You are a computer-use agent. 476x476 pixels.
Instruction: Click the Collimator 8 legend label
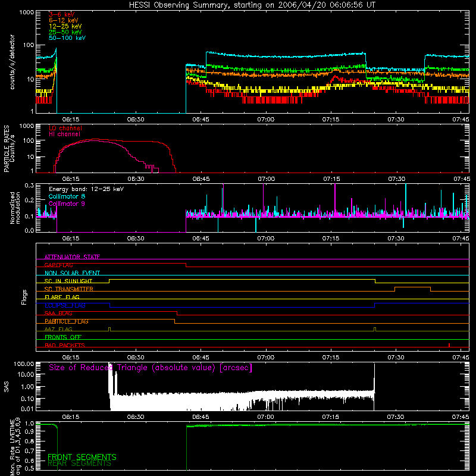[67, 196]
